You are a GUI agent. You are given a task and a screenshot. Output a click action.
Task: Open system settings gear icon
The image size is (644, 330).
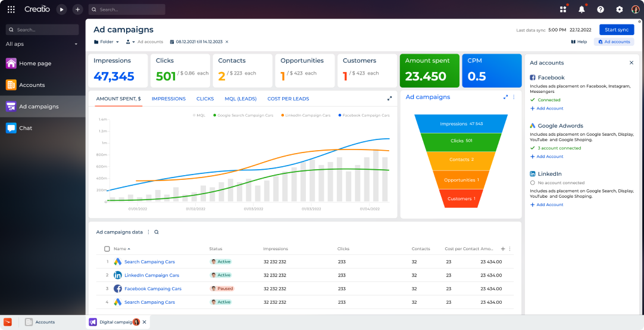click(619, 10)
